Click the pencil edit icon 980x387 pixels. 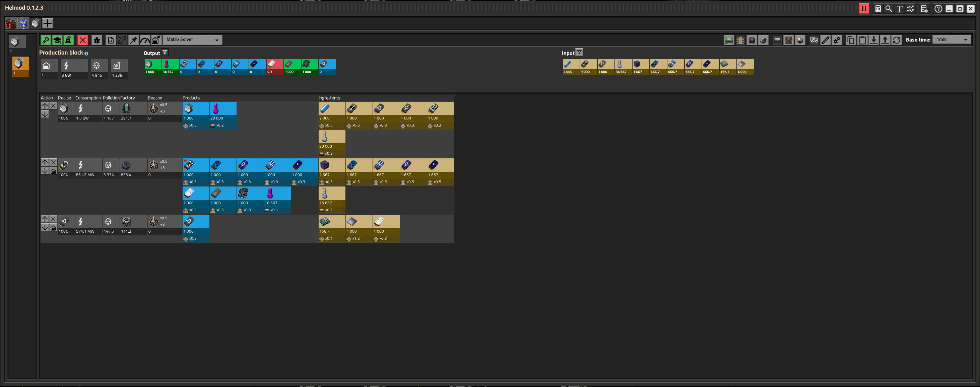(x=826, y=40)
